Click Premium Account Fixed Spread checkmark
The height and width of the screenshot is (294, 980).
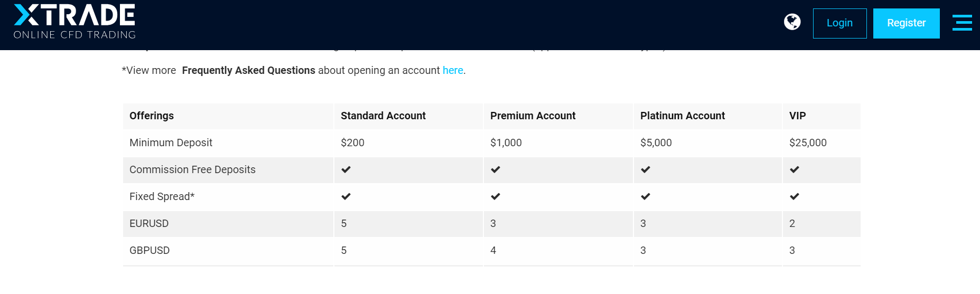(496, 196)
